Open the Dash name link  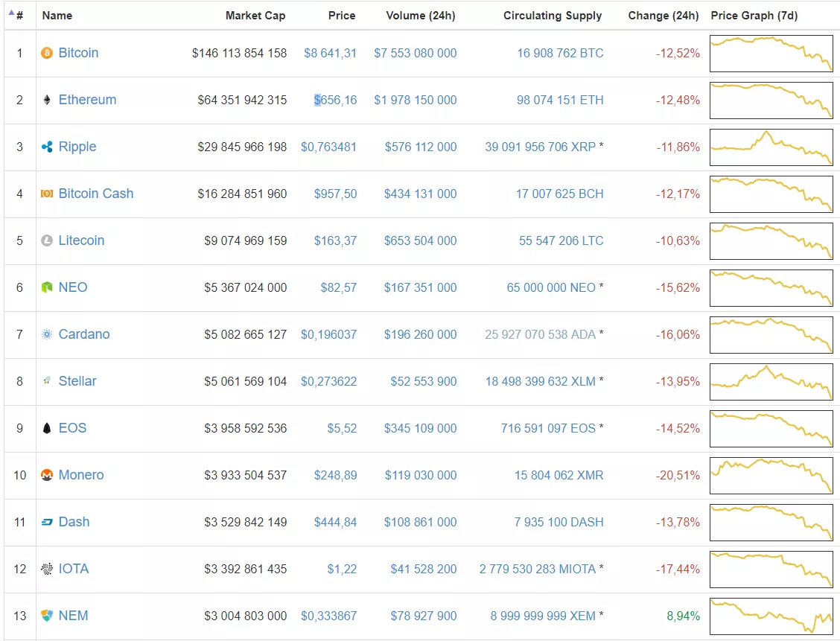pos(74,522)
